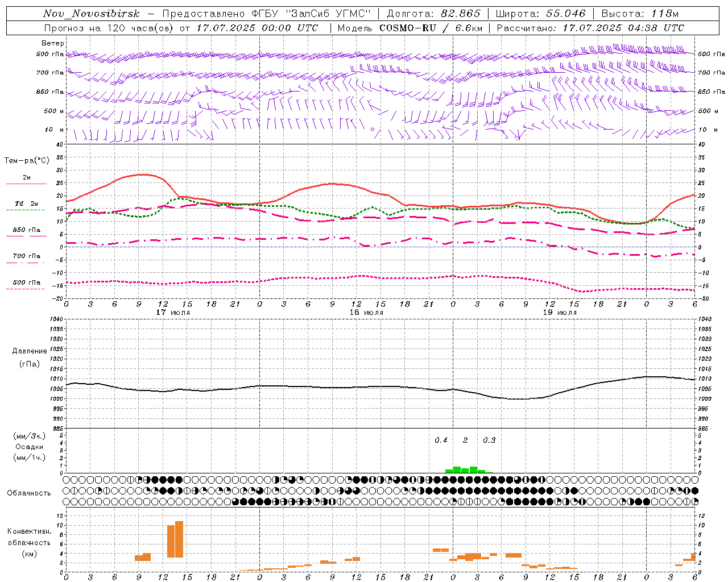Click the left 500 м wind level label
This screenshot has width=728, height=582.
(x=54, y=111)
